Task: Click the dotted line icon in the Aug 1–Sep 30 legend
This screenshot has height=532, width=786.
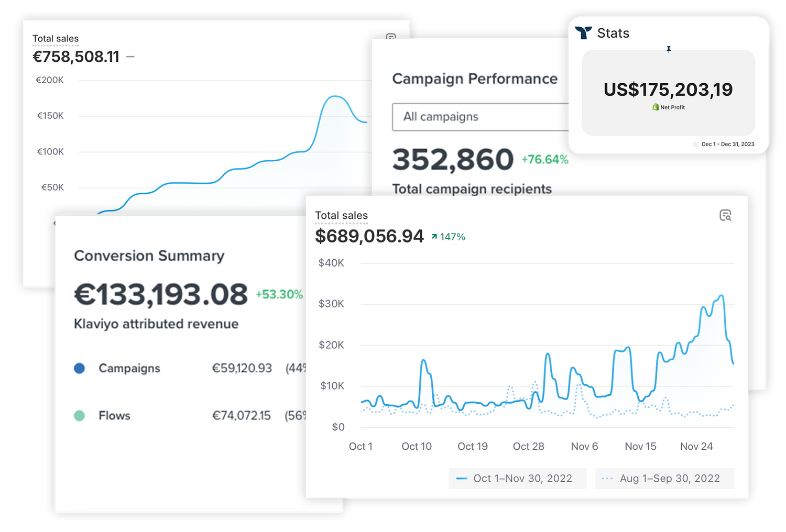Action: pos(607,479)
